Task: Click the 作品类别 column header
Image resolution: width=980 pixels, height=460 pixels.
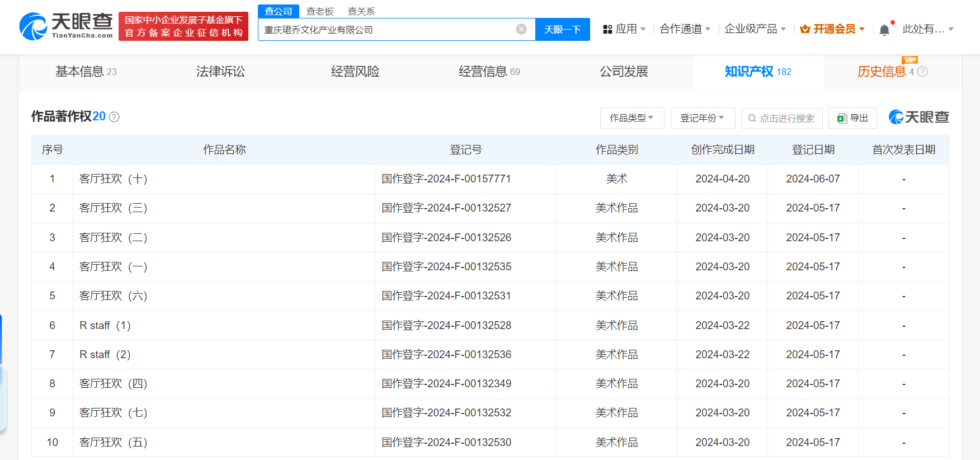Action: click(617, 149)
